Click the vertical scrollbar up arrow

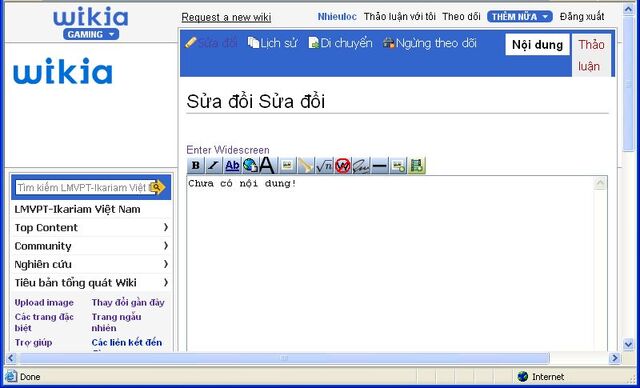(x=629, y=9)
